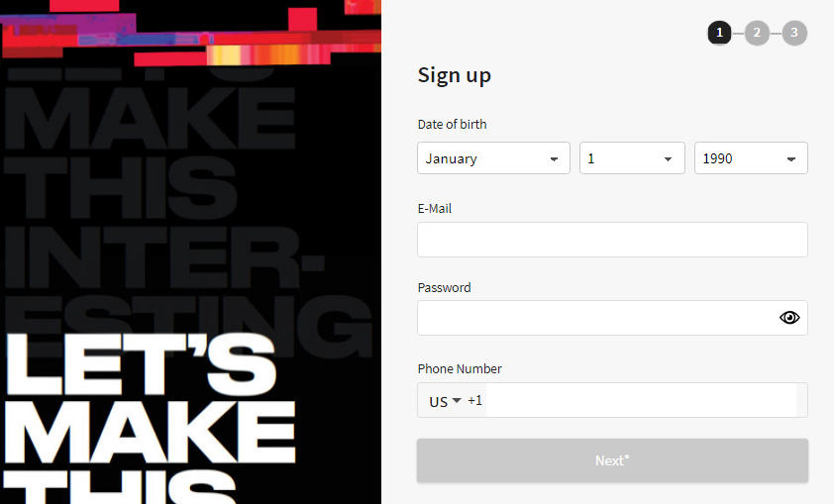Open the 1990 year dropdown
834x504 pixels.
pyautogui.click(x=751, y=157)
